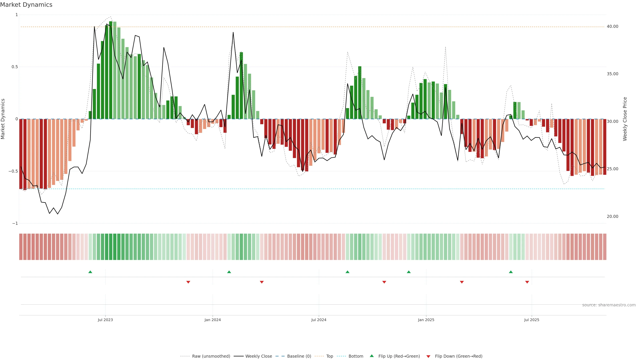Click the red flip-down marker before Jan 2024

coord(188,282)
